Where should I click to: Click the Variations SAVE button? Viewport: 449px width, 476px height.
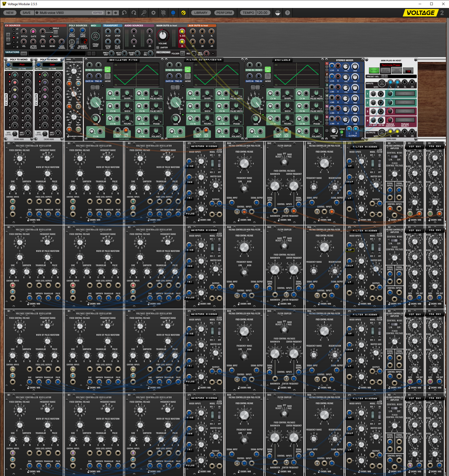(24, 54)
